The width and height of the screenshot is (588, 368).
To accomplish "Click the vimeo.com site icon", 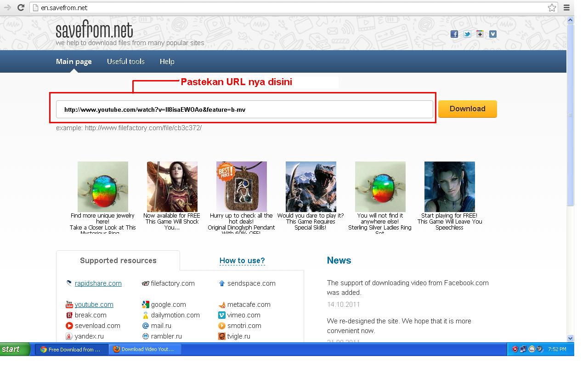I will tap(222, 315).
